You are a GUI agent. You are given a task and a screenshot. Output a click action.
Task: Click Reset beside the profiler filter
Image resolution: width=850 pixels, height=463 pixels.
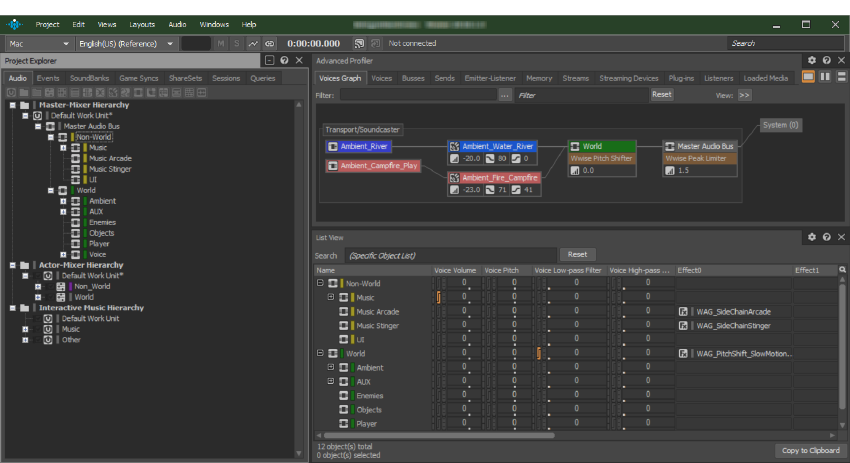(662, 94)
